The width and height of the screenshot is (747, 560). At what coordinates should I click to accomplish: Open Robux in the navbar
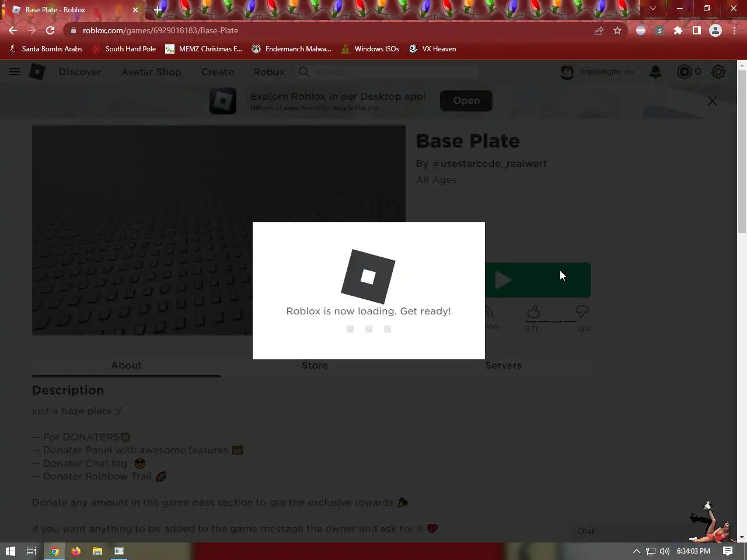tap(269, 72)
